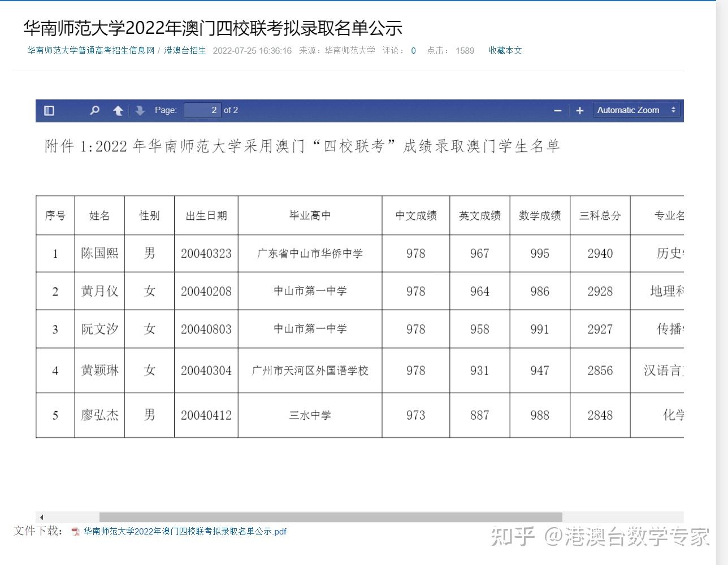728x565 pixels.
Task: Select the name 陈国熙 cell
Action: coord(99,253)
